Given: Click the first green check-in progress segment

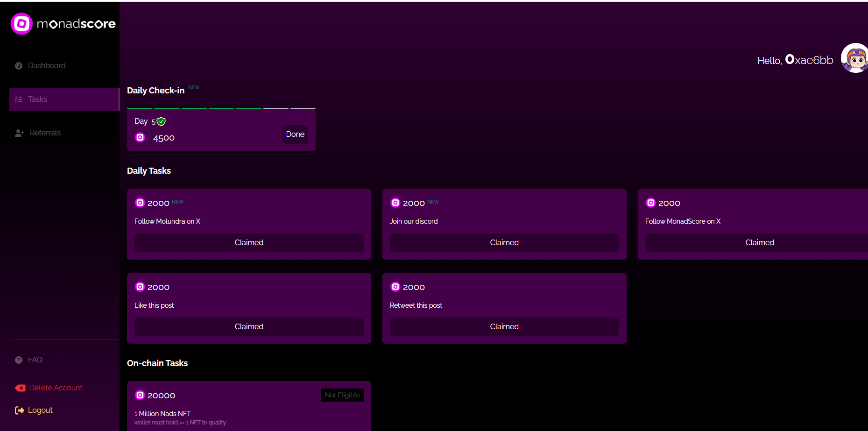Looking at the screenshot, I should coord(140,109).
